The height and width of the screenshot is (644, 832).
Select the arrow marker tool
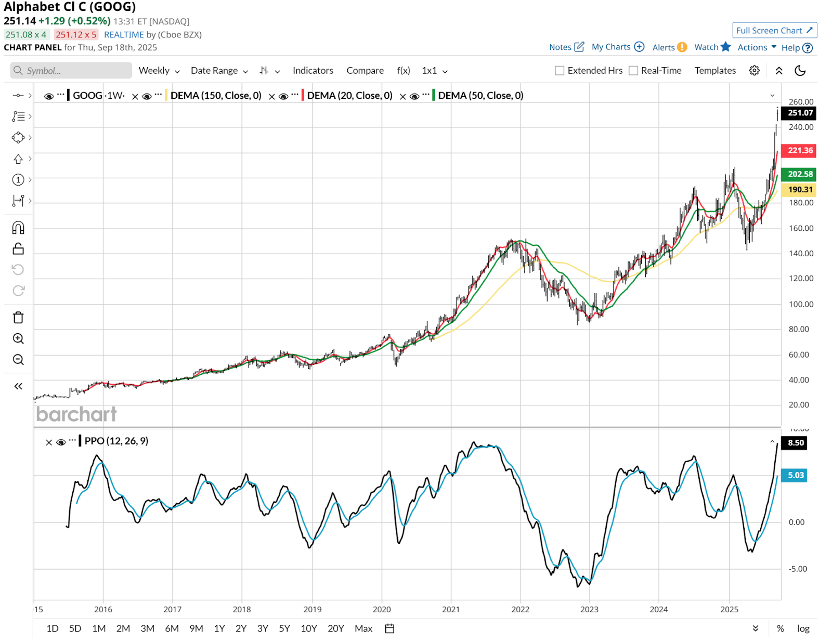[18, 159]
